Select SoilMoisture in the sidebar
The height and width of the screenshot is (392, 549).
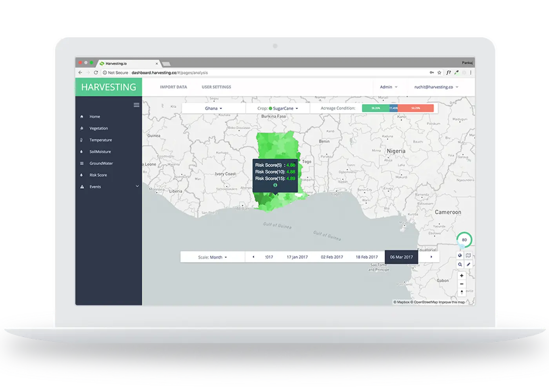click(x=100, y=152)
